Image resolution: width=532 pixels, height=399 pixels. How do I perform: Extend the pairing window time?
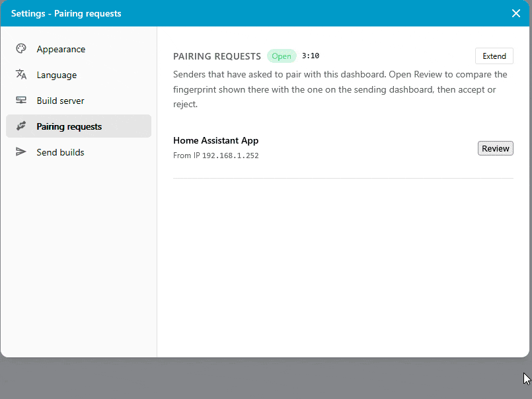pos(494,56)
